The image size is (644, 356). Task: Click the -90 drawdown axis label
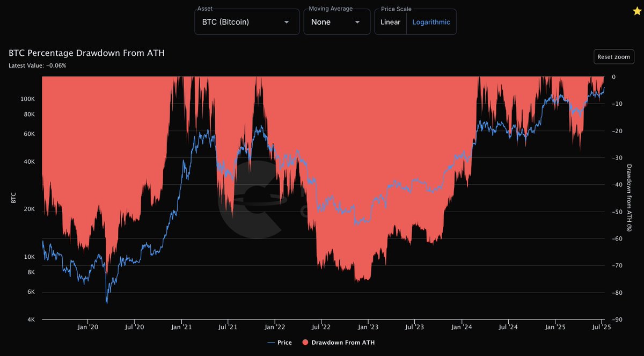[x=617, y=320]
